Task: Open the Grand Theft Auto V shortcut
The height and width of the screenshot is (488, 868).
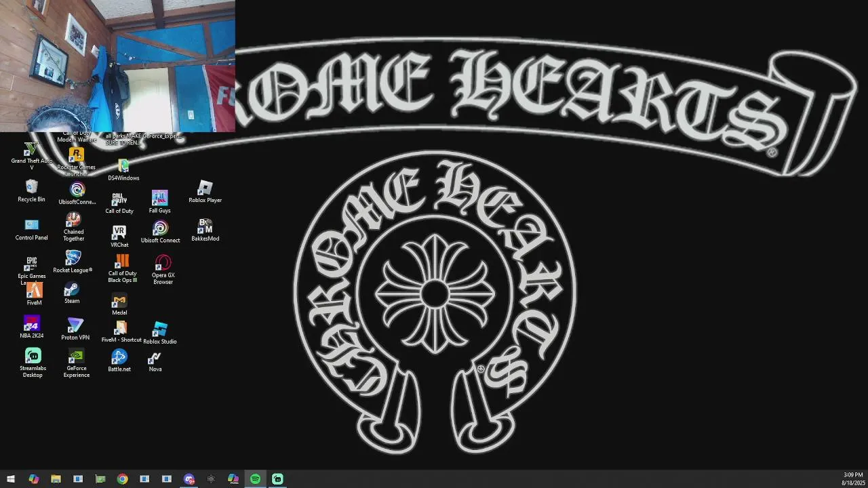Action: (x=31, y=155)
